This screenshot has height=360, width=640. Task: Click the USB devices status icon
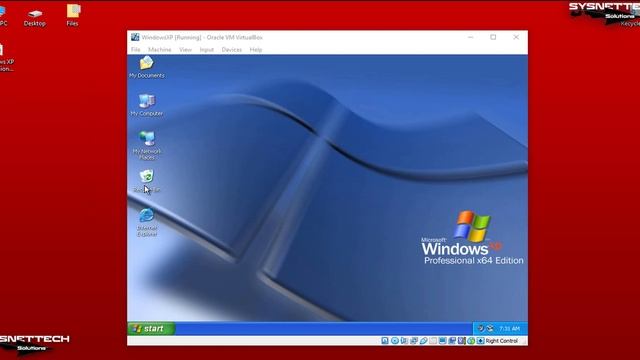pyautogui.click(x=423, y=340)
